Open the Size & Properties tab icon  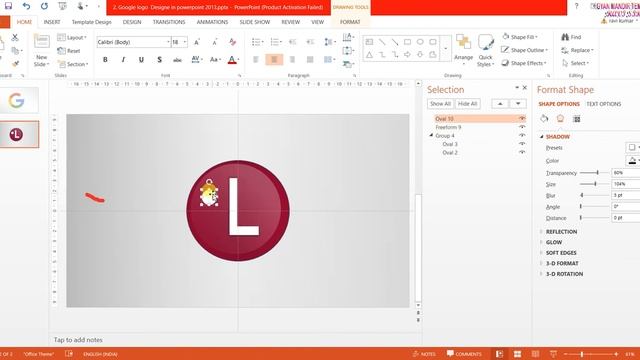coord(576,119)
